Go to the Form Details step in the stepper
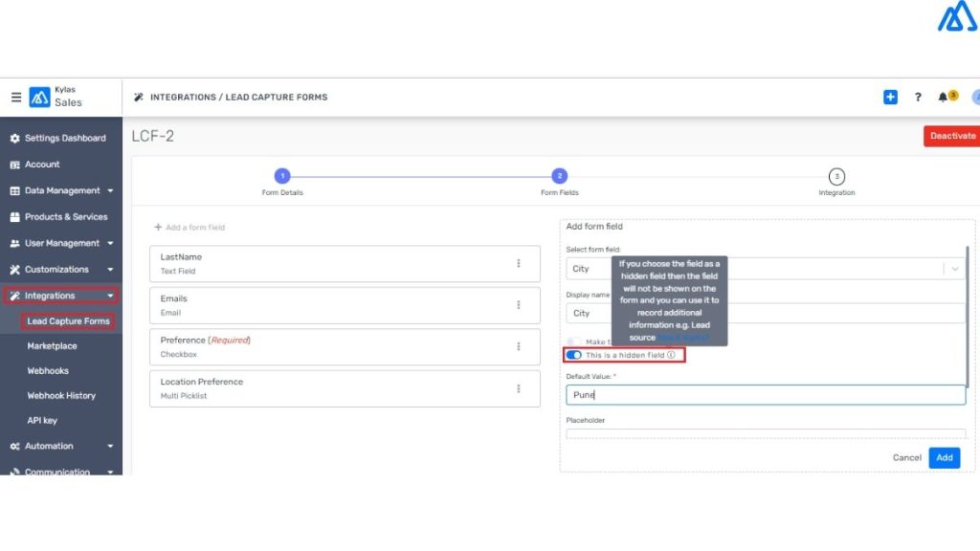The height and width of the screenshot is (551, 980). point(281,176)
